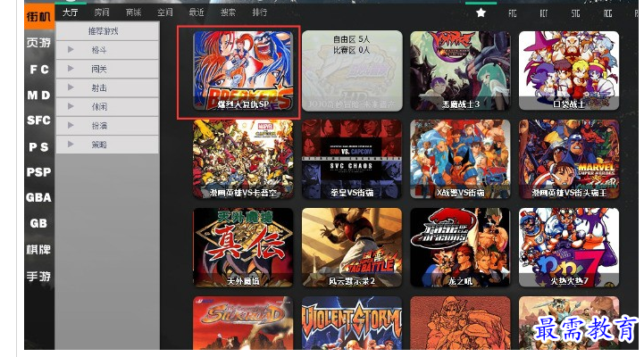The image size is (644, 357).
Task: Open the Violent Storm game thumbnail
Action: 352,323
